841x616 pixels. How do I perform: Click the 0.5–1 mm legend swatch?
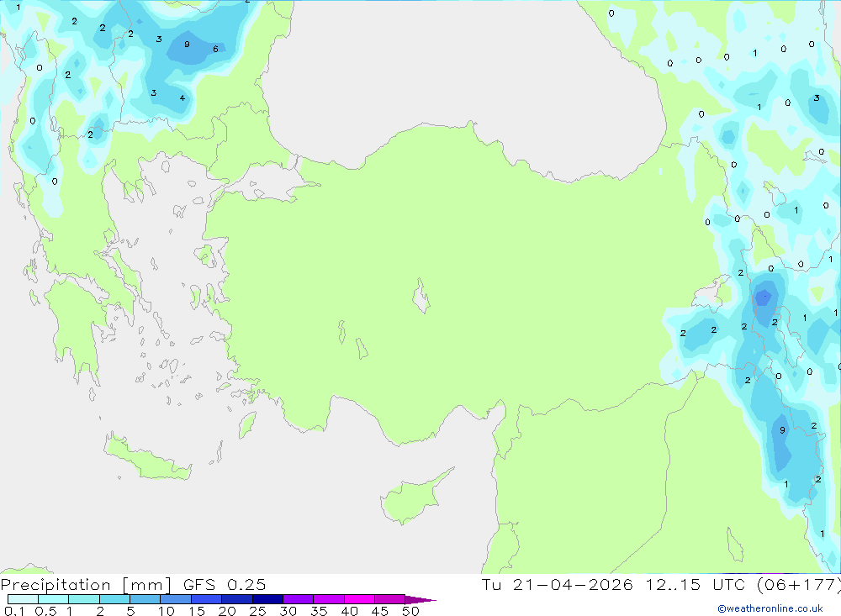coord(53,599)
